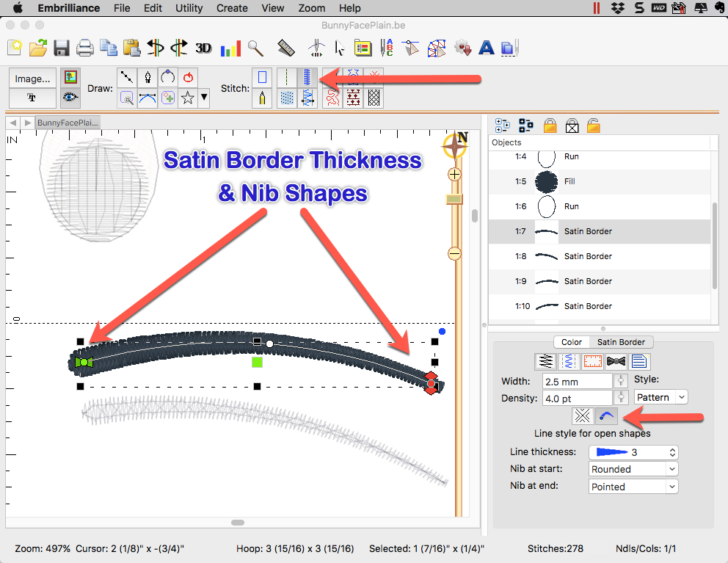728x563 pixels.
Task: Switch to the Color tab
Action: pyautogui.click(x=572, y=342)
